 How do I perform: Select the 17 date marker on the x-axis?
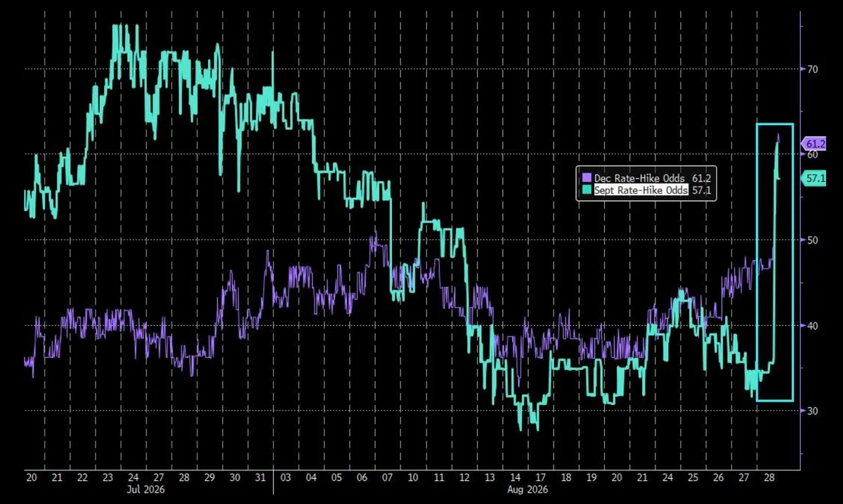click(541, 478)
